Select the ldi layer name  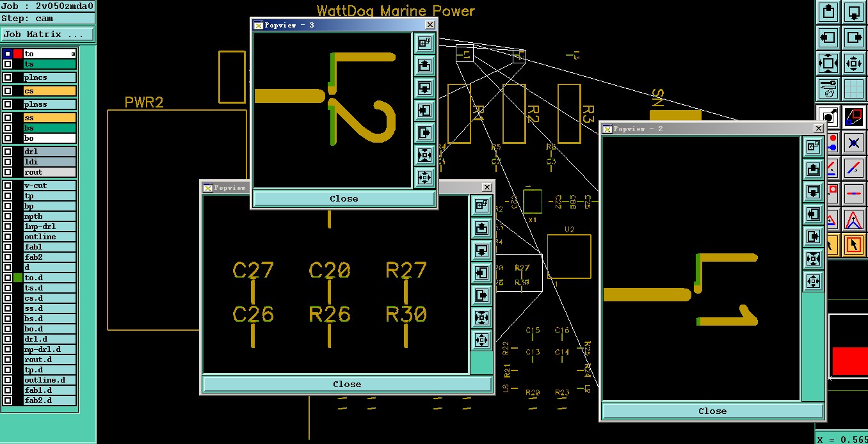point(50,162)
